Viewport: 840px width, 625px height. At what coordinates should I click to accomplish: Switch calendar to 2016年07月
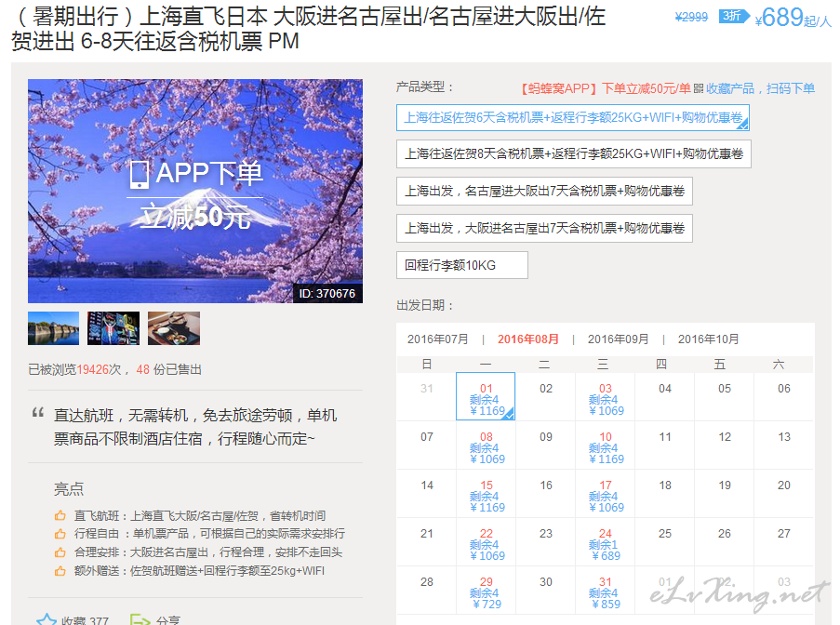[x=438, y=339]
